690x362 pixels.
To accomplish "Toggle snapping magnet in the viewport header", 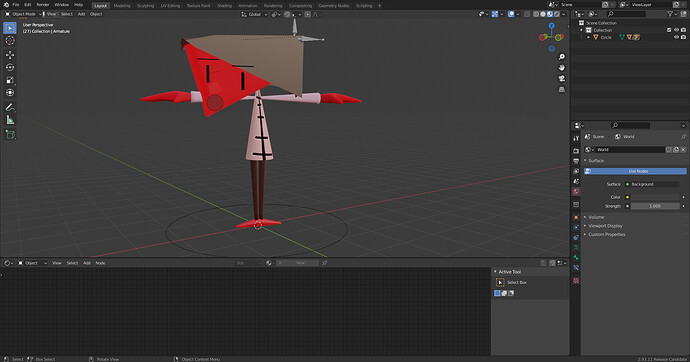I will [x=287, y=15].
